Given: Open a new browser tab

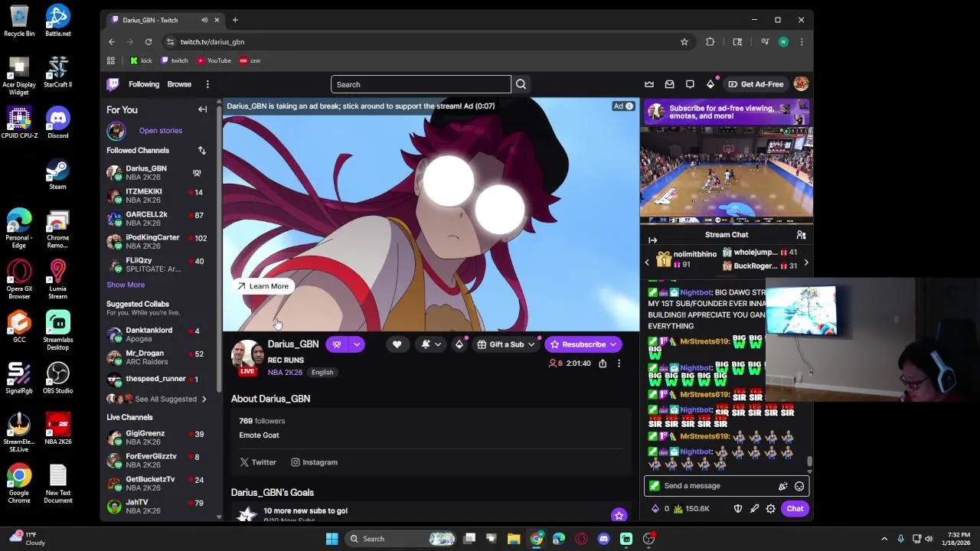Looking at the screenshot, I should click(x=235, y=20).
